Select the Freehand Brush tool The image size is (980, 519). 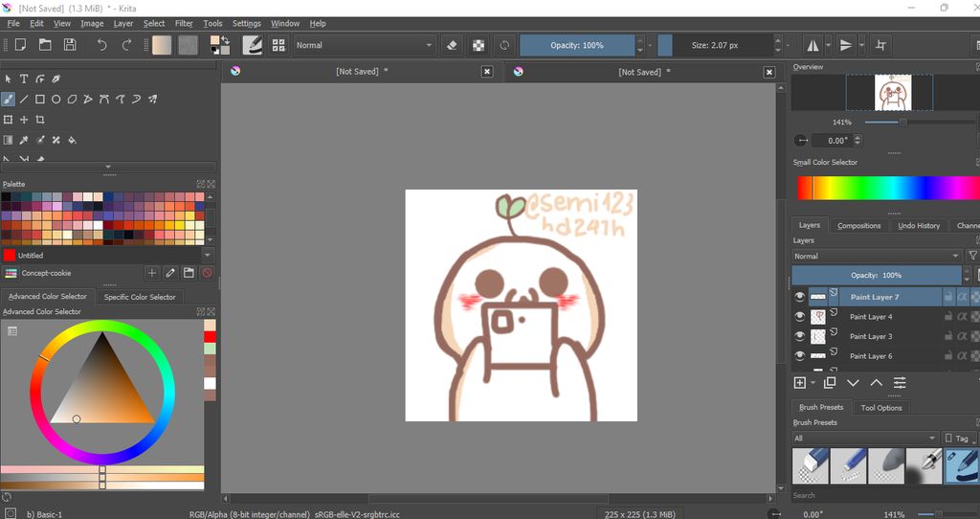pyautogui.click(x=8, y=99)
